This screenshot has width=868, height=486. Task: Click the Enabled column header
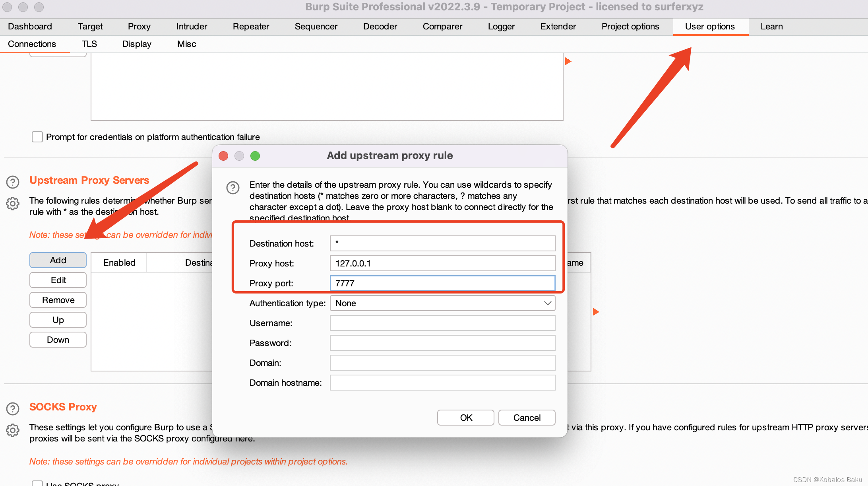119,262
